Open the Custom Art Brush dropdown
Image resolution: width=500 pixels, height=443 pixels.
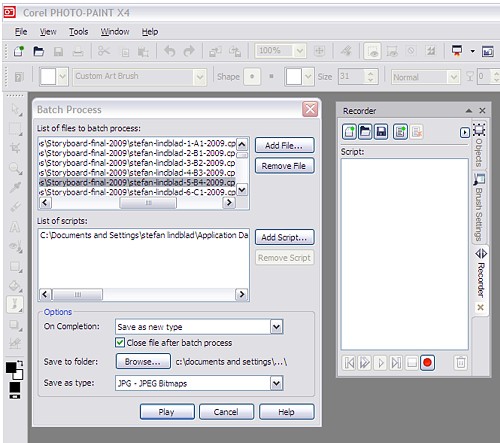(200, 77)
